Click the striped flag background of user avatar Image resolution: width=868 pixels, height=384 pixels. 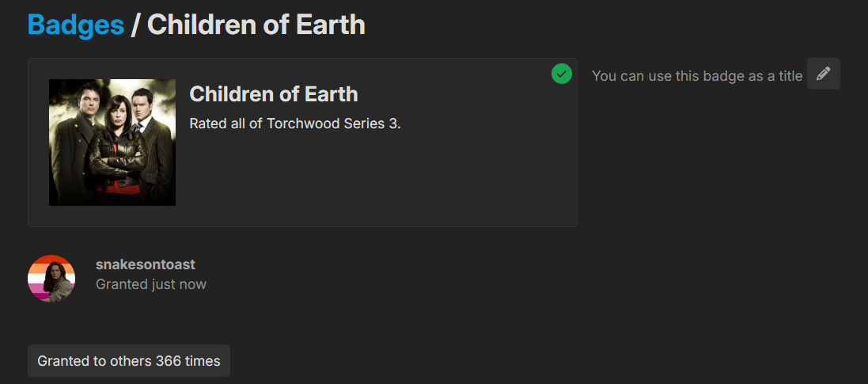tap(36, 276)
